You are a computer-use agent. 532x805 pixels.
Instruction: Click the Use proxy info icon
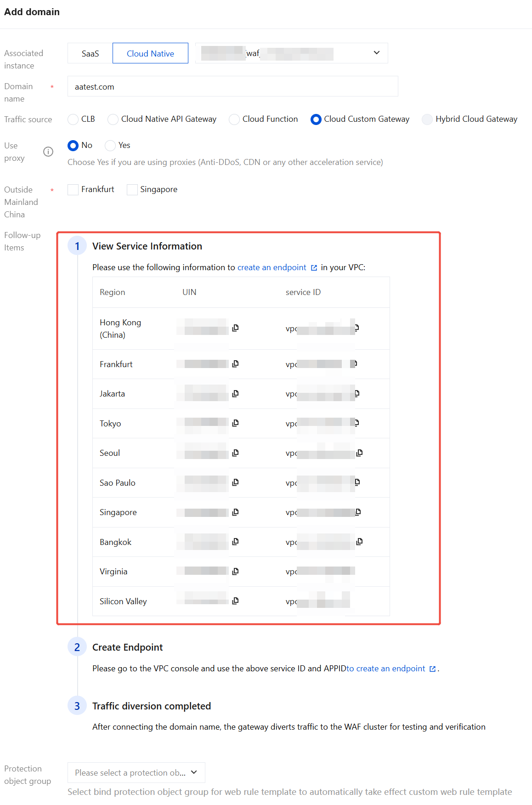(x=48, y=152)
